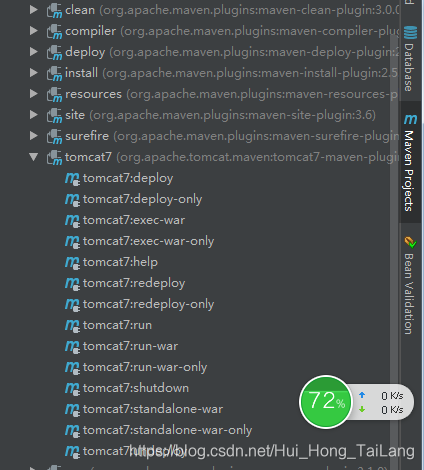Click the Database stack icon in sidebar
The width and height of the screenshot is (424, 470).
(410, 32)
